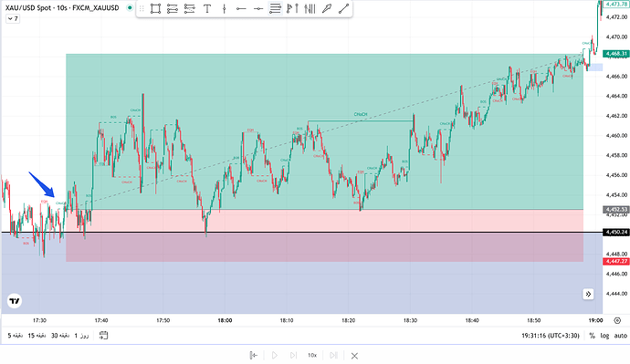Viewport: 630px width, 364px height.
Task: Select the long CHoCH horizontal line label
Action: point(361,114)
